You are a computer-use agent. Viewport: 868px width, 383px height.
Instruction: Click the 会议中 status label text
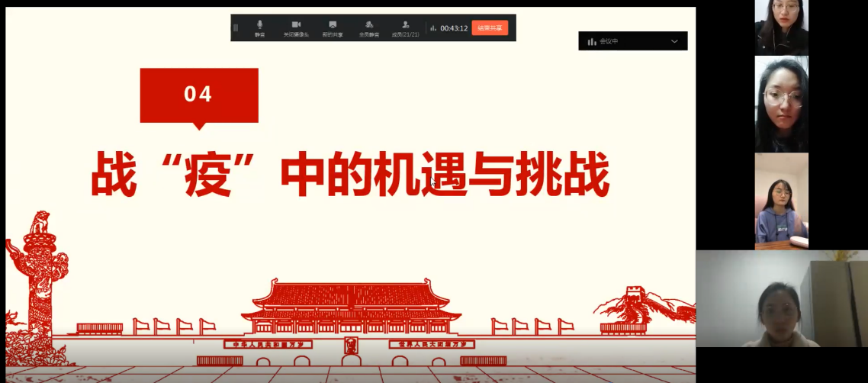[x=608, y=41]
